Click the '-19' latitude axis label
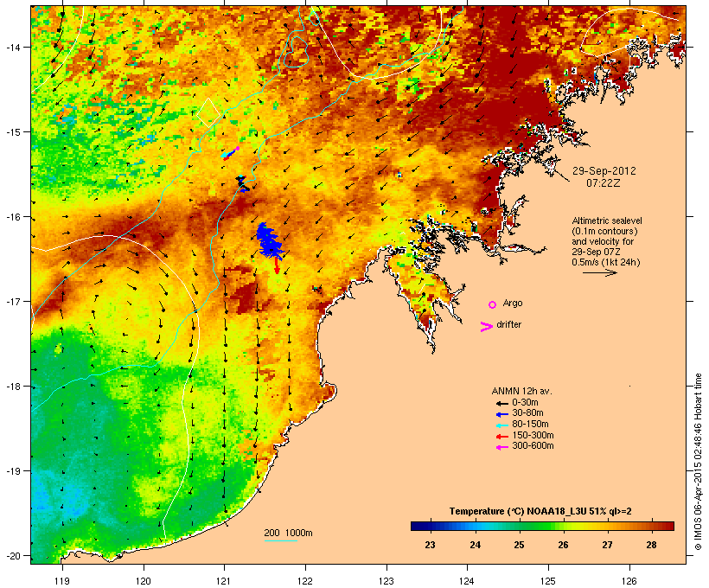 tap(12, 471)
